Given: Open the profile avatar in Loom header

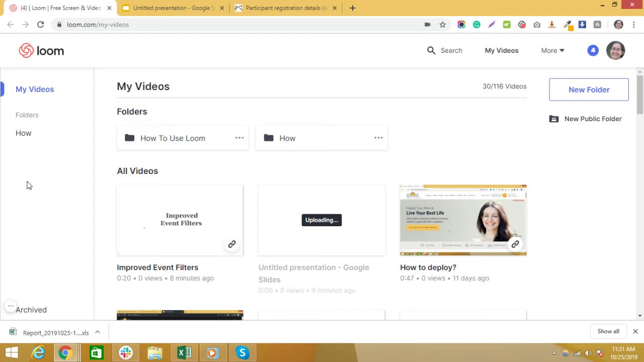Looking at the screenshot, I should 615,50.
